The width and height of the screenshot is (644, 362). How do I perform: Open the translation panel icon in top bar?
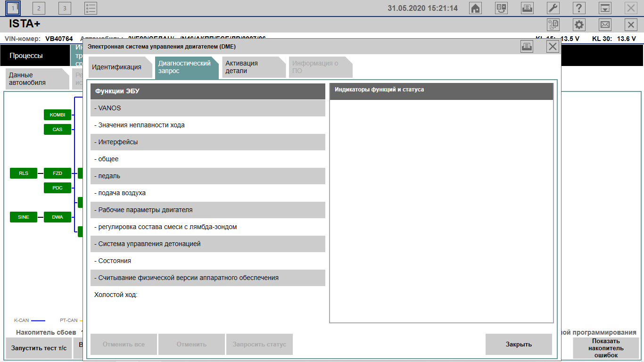pyautogui.click(x=502, y=8)
